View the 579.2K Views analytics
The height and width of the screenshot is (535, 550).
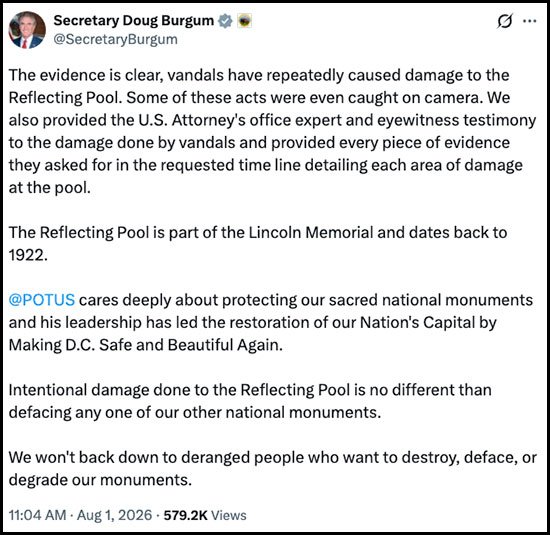tap(205, 515)
